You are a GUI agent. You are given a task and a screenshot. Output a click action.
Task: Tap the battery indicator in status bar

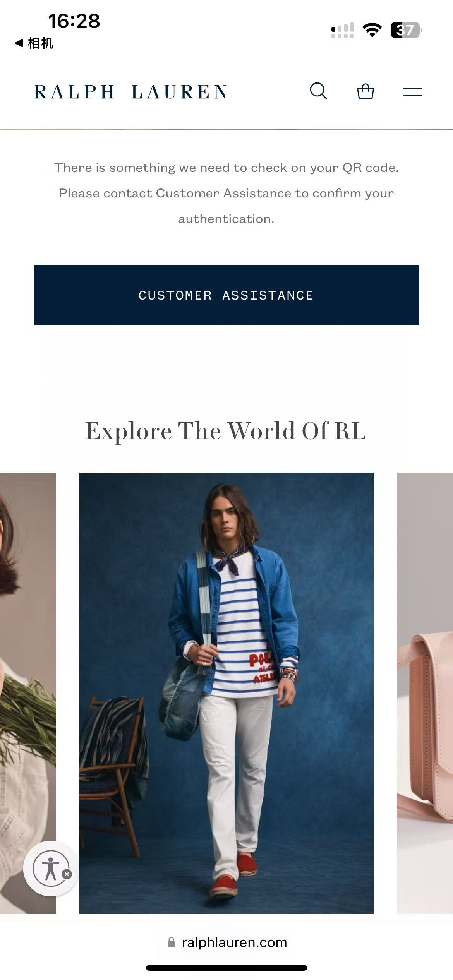click(x=406, y=30)
